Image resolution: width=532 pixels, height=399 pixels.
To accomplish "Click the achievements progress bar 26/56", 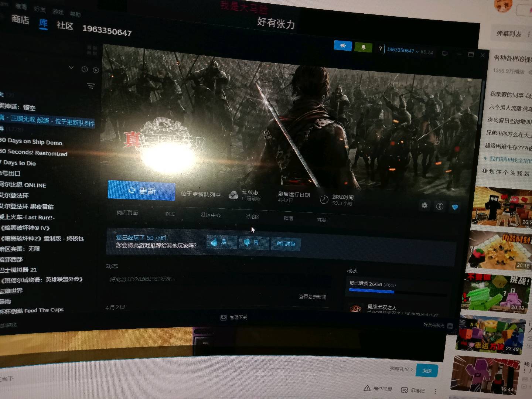I will pos(372,291).
